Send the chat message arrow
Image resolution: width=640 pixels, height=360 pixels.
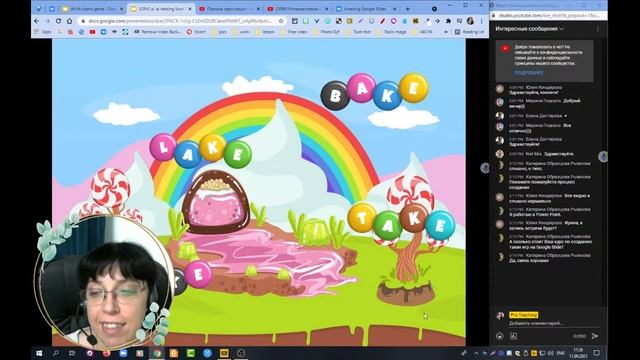coord(595,336)
